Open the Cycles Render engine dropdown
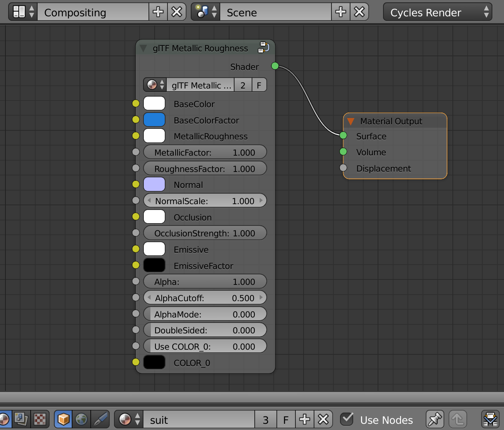The width and height of the screenshot is (504, 430). [438, 12]
